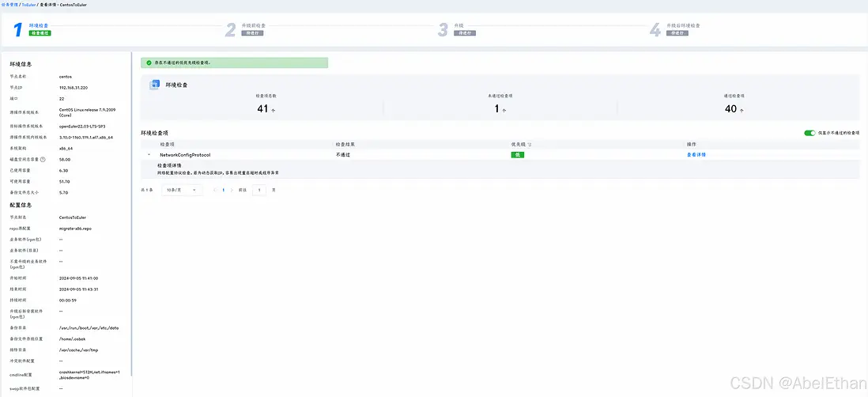
Task: Click help icon beside disk space total
Action: [43, 159]
